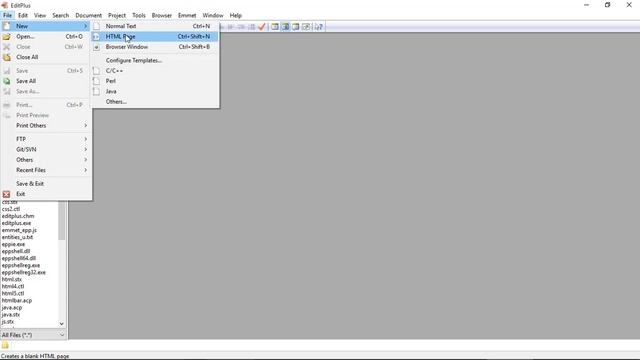Open the Search menu
The width and height of the screenshot is (640, 360).
pyautogui.click(x=60, y=16)
